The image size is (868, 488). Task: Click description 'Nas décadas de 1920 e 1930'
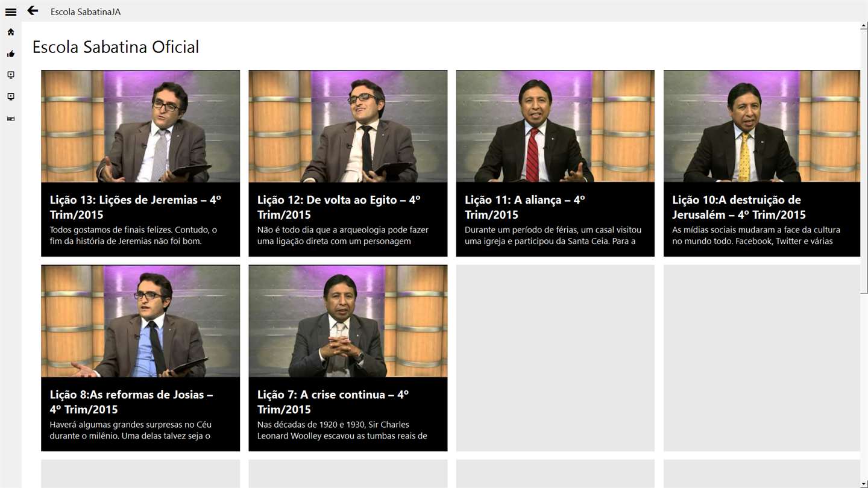342,430
